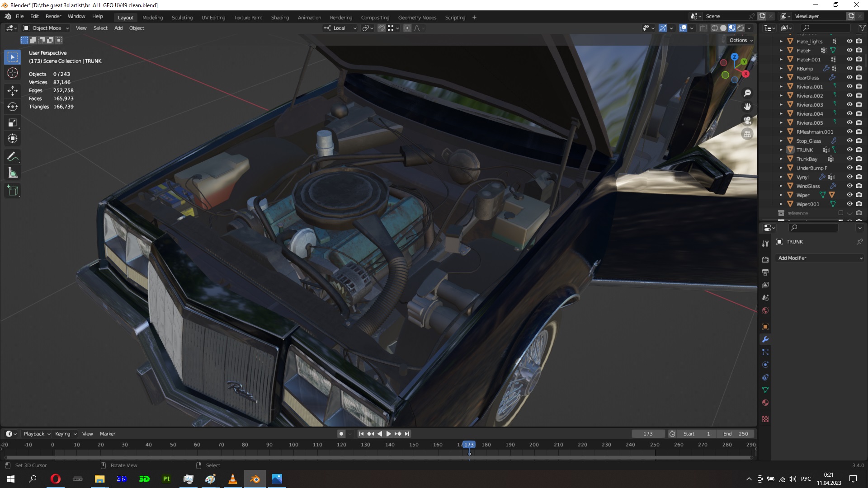Enable the reference collection checkbox

841,213
